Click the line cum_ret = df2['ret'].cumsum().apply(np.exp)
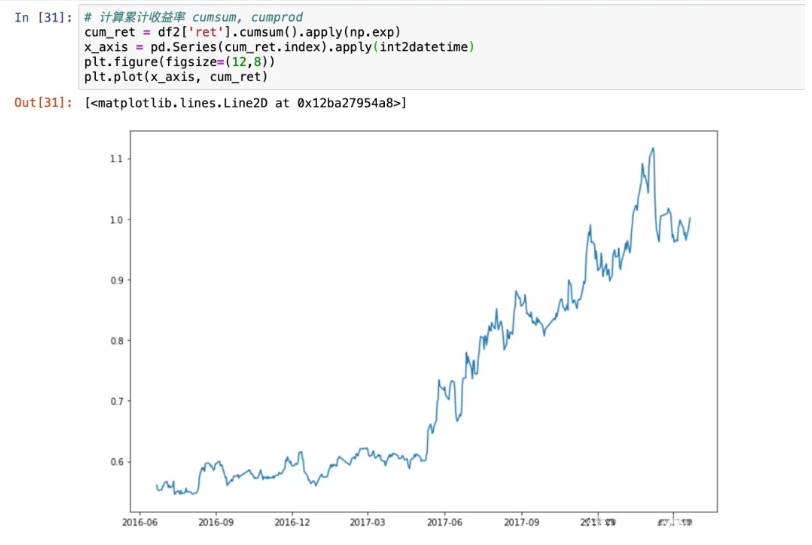812x545 pixels. coord(242,32)
